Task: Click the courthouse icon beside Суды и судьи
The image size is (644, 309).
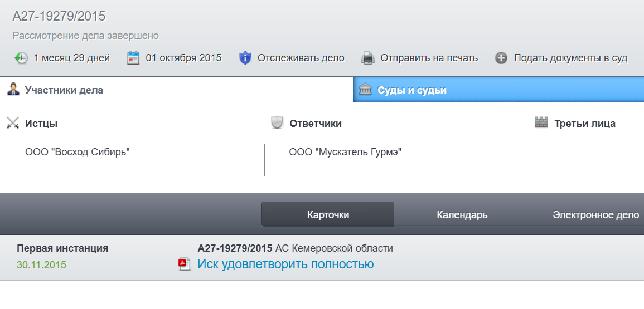Action: coord(365,89)
